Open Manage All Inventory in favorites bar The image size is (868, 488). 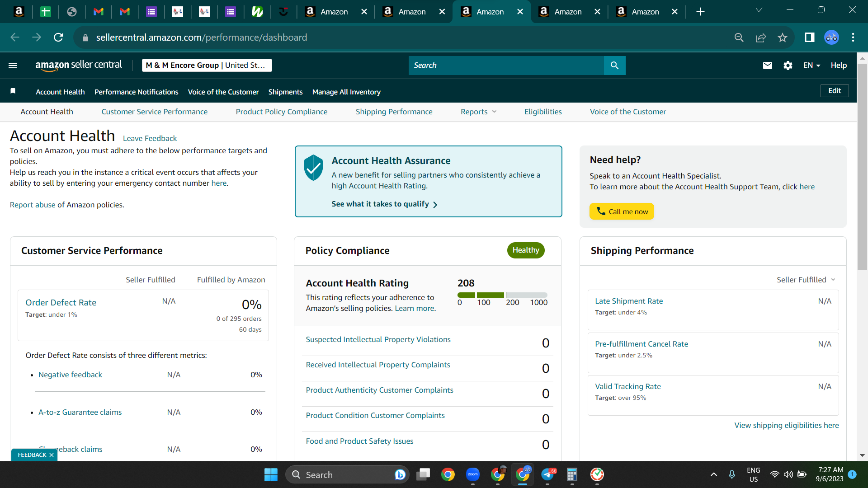(346, 92)
